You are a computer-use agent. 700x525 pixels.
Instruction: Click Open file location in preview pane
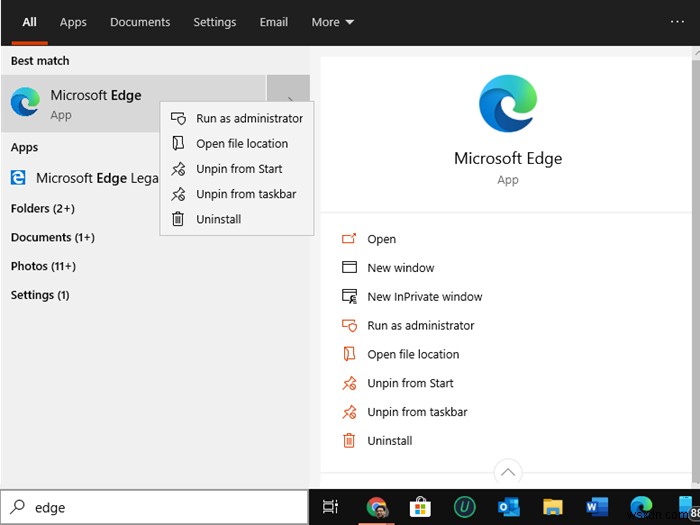[x=413, y=354]
